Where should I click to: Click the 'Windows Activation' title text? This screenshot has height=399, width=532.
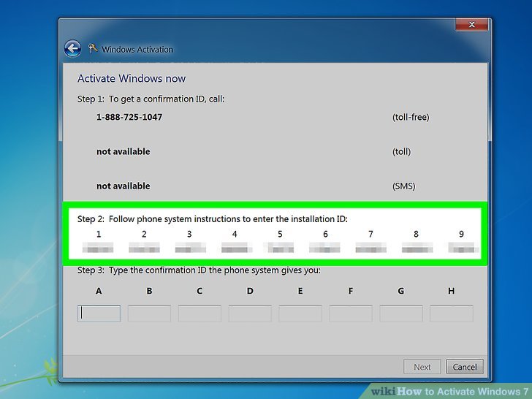coord(137,50)
